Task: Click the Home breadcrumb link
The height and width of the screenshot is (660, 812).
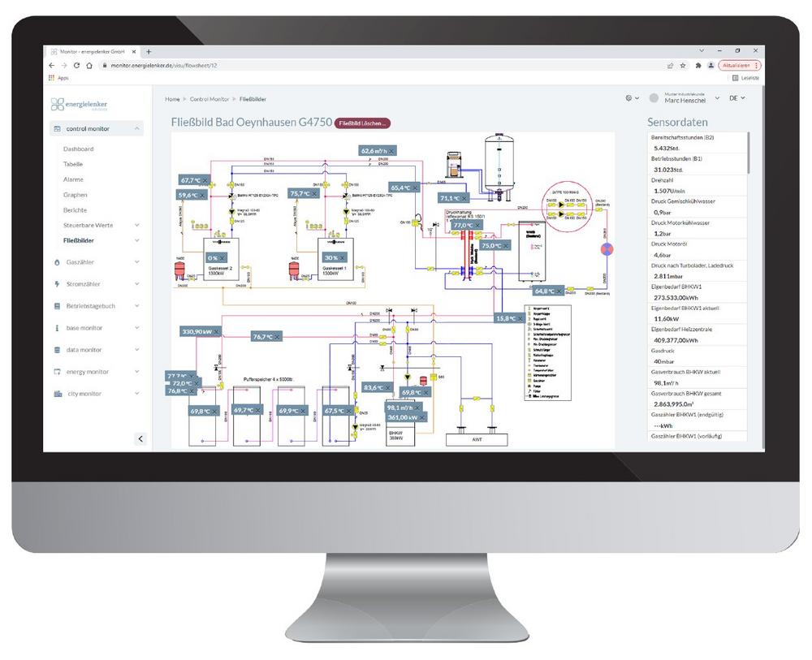Action: [172, 99]
